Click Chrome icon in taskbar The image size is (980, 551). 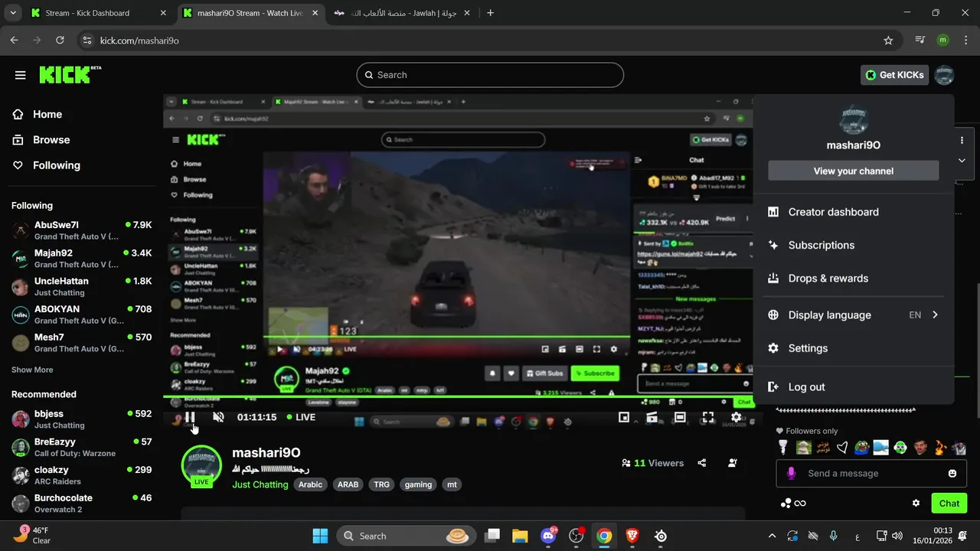(604, 536)
